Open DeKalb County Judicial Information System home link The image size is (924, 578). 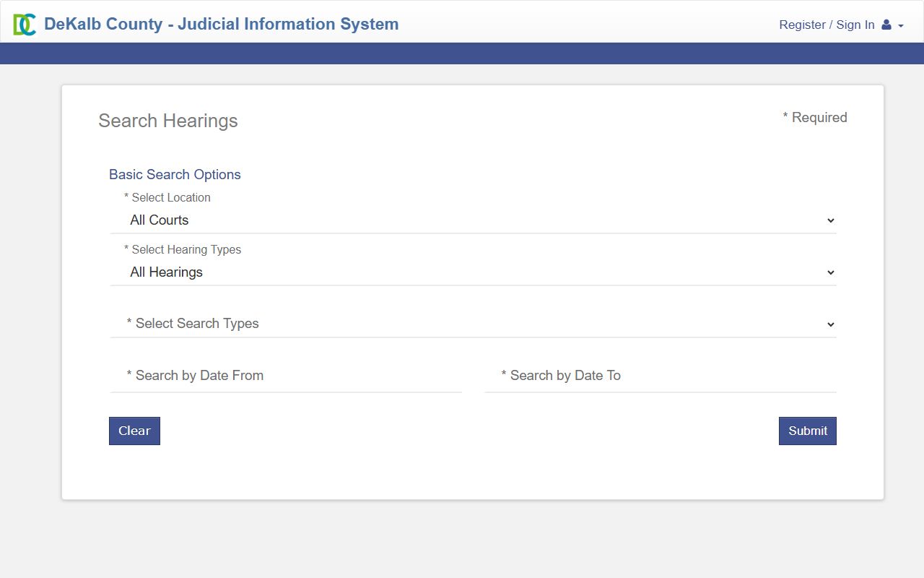click(x=221, y=24)
